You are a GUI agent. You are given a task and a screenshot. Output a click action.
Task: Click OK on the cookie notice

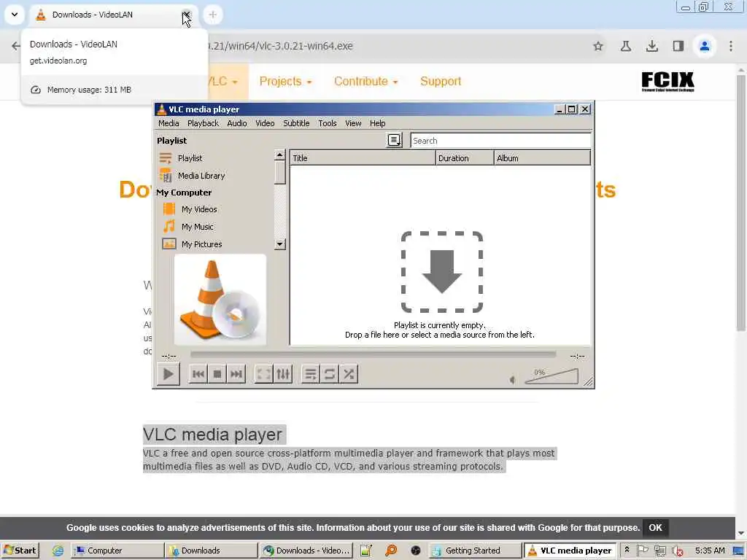click(x=655, y=528)
